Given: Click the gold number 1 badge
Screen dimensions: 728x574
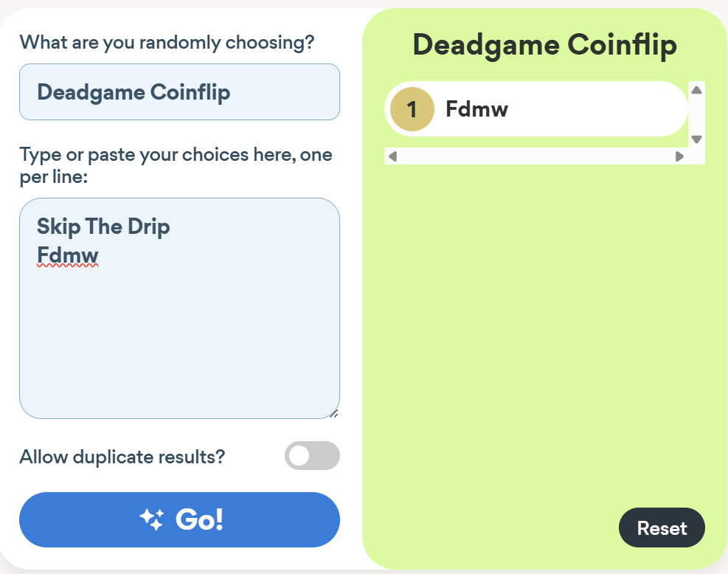Looking at the screenshot, I should coord(412,109).
